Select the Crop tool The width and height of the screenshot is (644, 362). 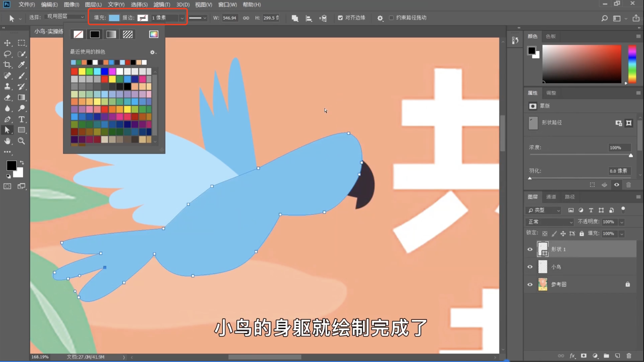pos(8,65)
